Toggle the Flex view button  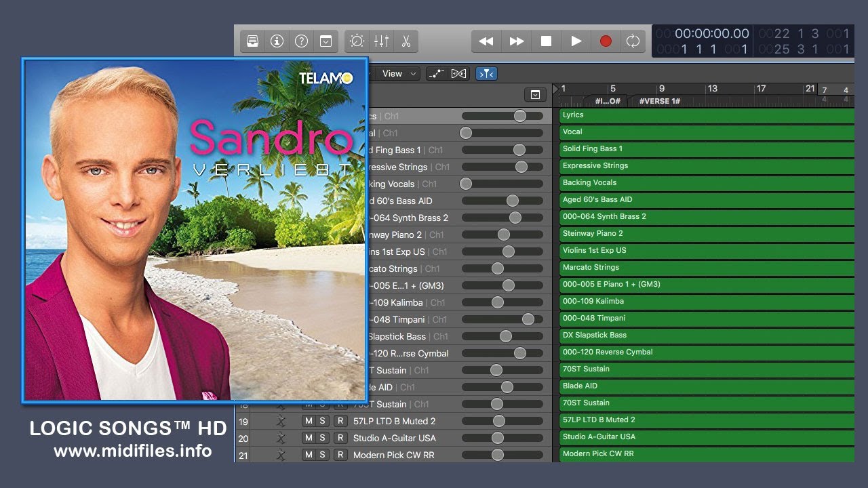tap(459, 73)
